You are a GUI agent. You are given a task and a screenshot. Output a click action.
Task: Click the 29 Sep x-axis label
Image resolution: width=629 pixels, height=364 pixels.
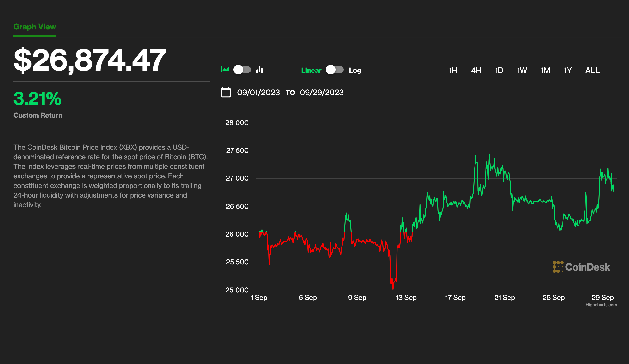coord(602,298)
